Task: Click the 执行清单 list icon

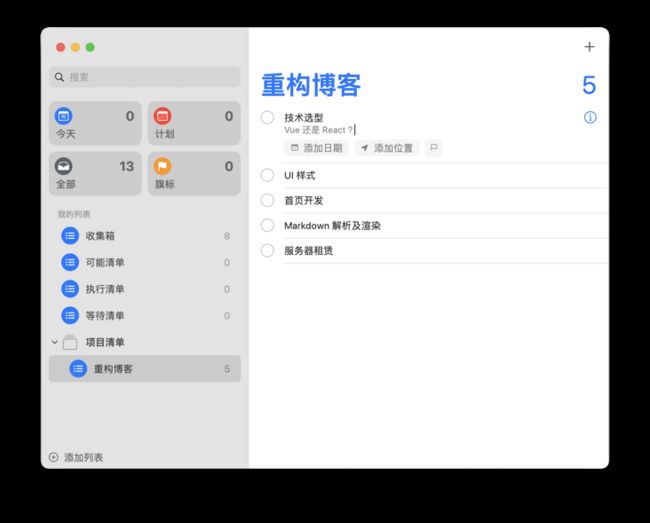Action: [70, 289]
